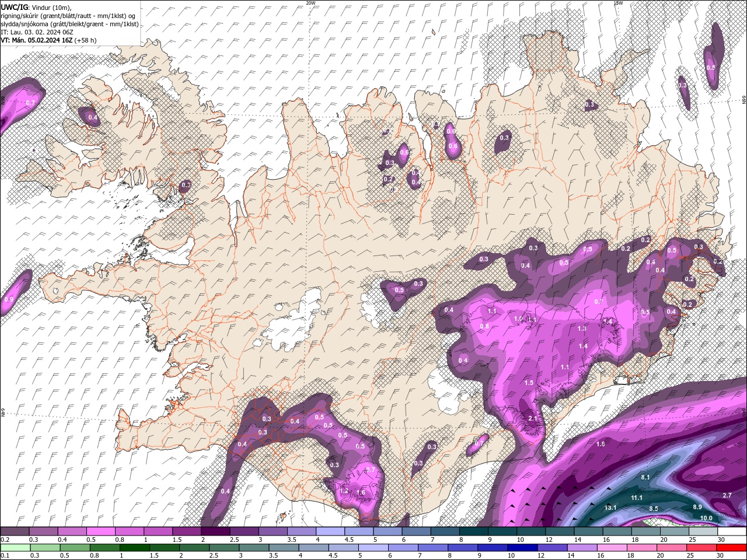This screenshot has height=560, width=747.
Task: Click the 'UWC/IG: Vindur (10m)' title line
Action: (36, 7)
